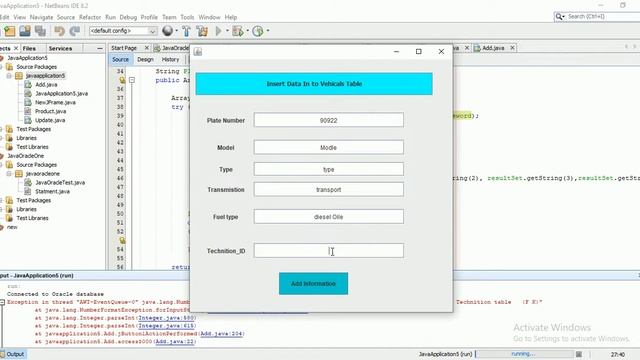Screen dimensions: 640x360
Task: Open Integer.java:580 stack trace link
Action: point(167,318)
